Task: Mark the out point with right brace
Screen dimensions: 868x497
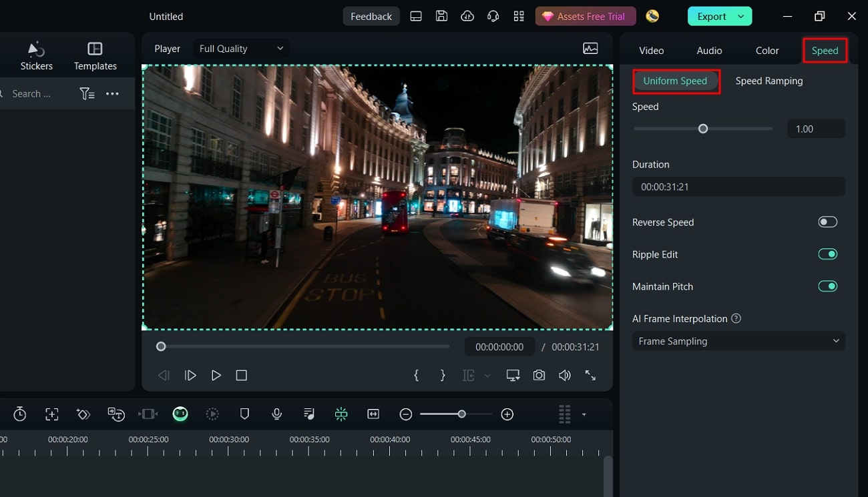Action: click(x=443, y=376)
